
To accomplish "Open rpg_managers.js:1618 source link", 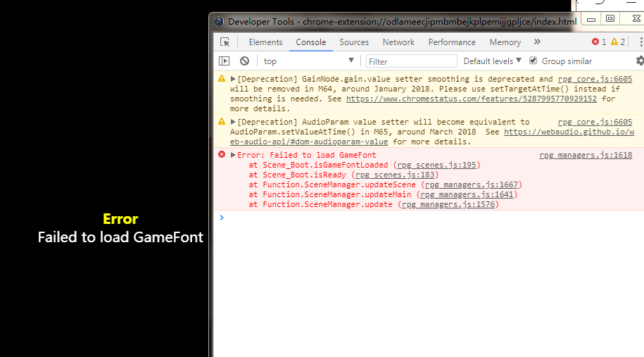I will tap(586, 156).
